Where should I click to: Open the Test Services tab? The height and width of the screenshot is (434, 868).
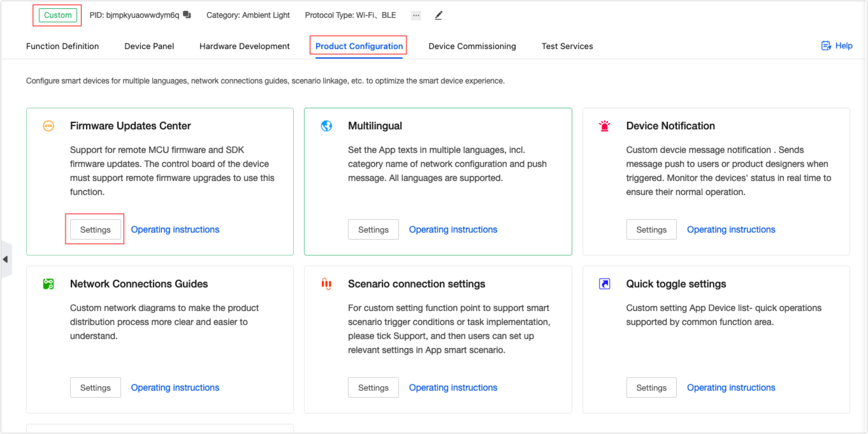click(x=567, y=46)
